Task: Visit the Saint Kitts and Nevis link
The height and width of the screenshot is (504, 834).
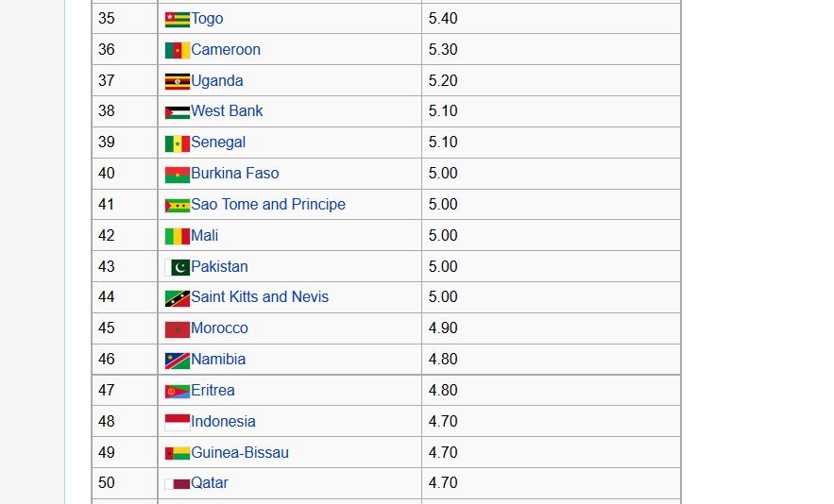Action: (260, 297)
